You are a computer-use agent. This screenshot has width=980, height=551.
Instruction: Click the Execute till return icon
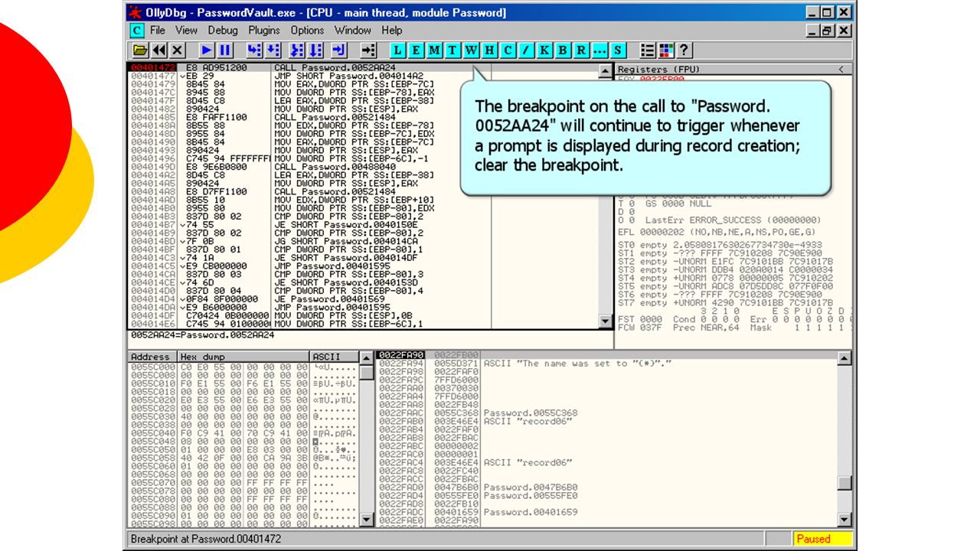339,51
